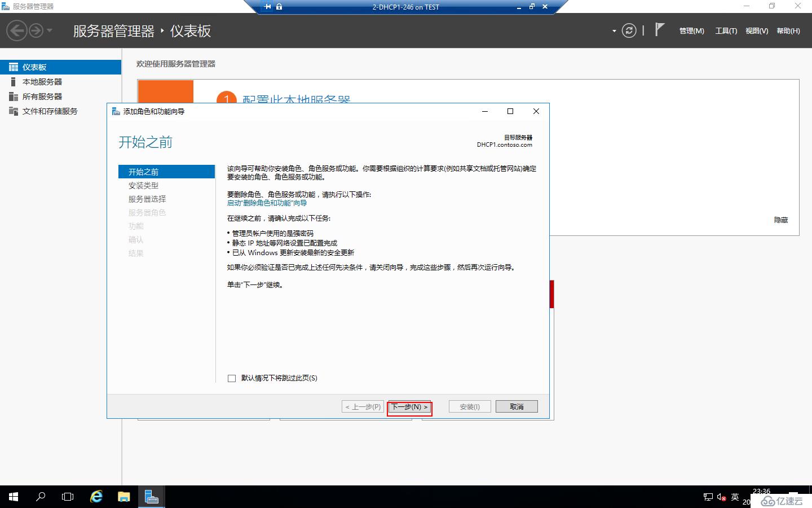The image size is (812, 508).
Task: Click the 文件和存储服务 icon
Action: pos(14,111)
